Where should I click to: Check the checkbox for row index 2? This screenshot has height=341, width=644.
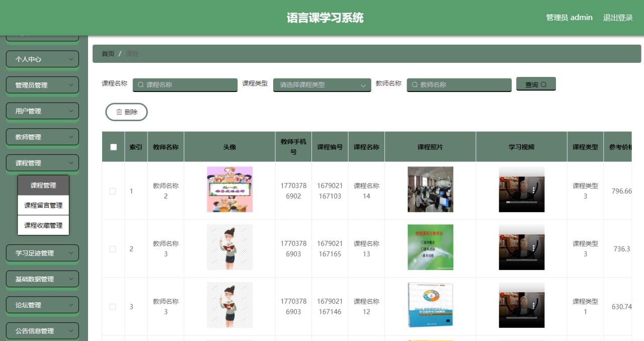pos(113,249)
